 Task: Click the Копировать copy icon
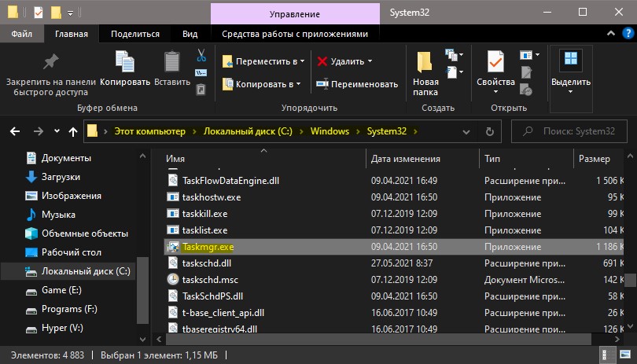coord(125,62)
